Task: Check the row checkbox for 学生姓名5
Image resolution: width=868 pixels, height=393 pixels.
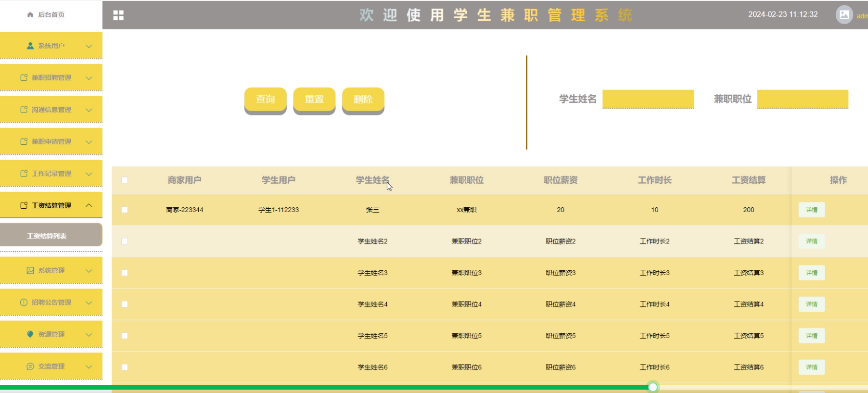Action: click(125, 336)
